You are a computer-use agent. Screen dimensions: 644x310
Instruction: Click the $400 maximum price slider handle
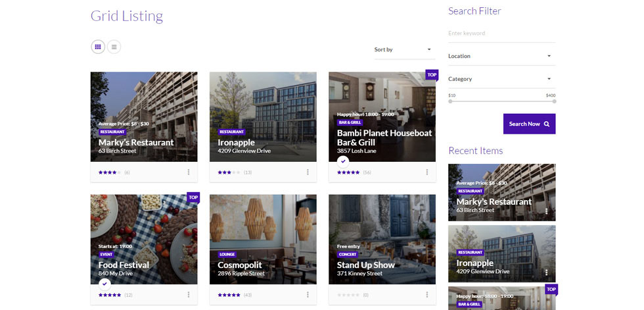coord(554,101)
